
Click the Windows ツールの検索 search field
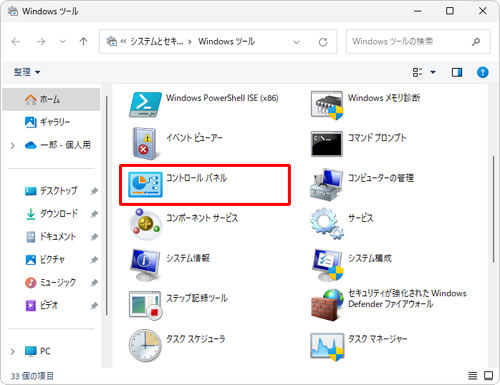click(x=418, y=42)
